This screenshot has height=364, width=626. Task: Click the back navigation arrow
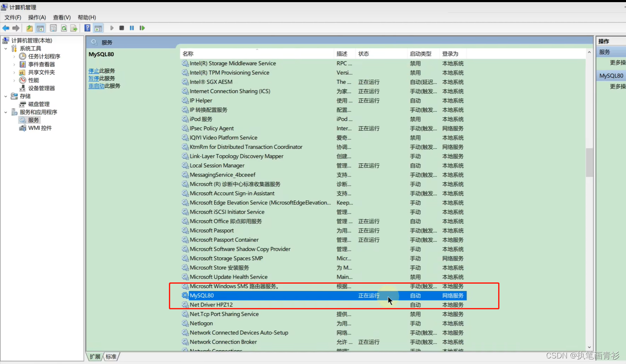6,28
